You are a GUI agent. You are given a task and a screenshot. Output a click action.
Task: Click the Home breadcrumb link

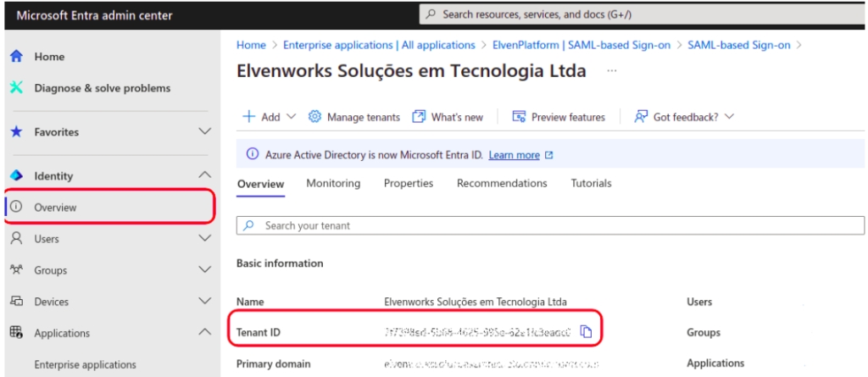click(251, 45)
